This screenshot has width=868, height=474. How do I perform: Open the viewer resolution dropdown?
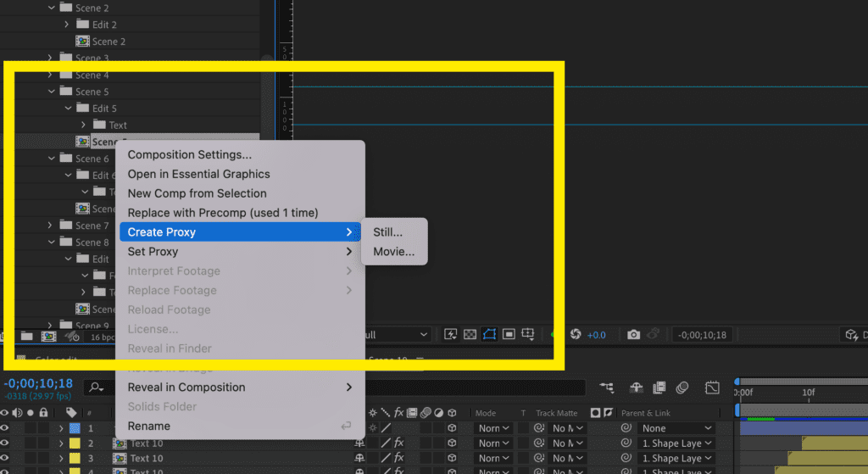point(398,334)
